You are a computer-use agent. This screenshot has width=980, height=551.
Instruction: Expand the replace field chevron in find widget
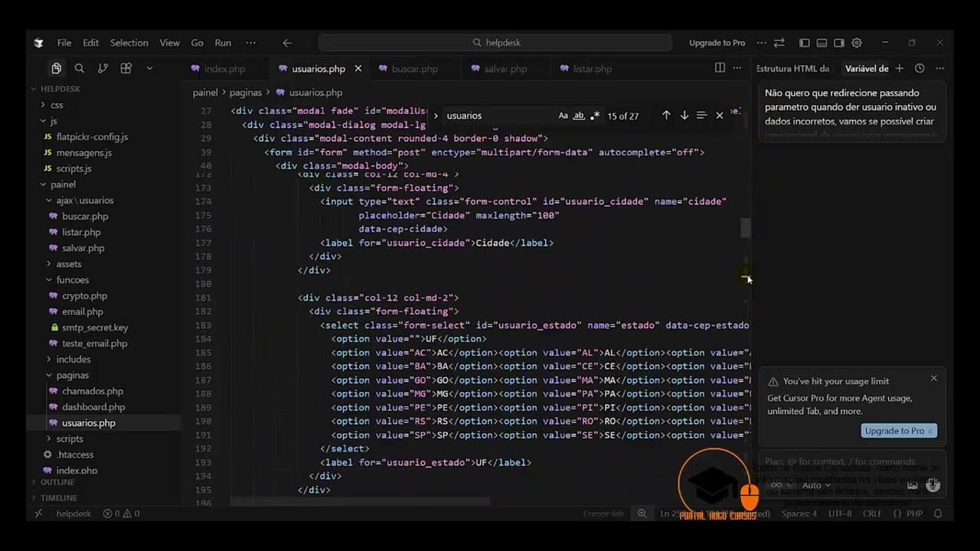(436, 116)
